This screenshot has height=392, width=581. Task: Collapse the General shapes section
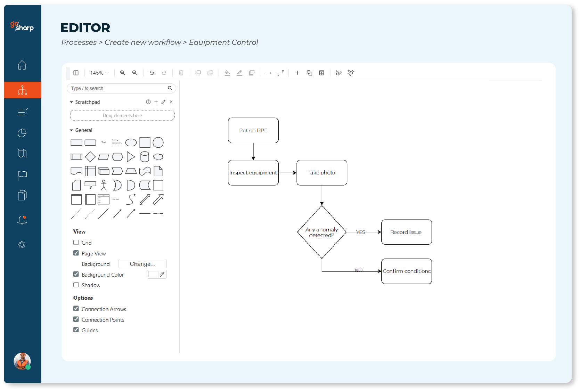click(72, 130)
